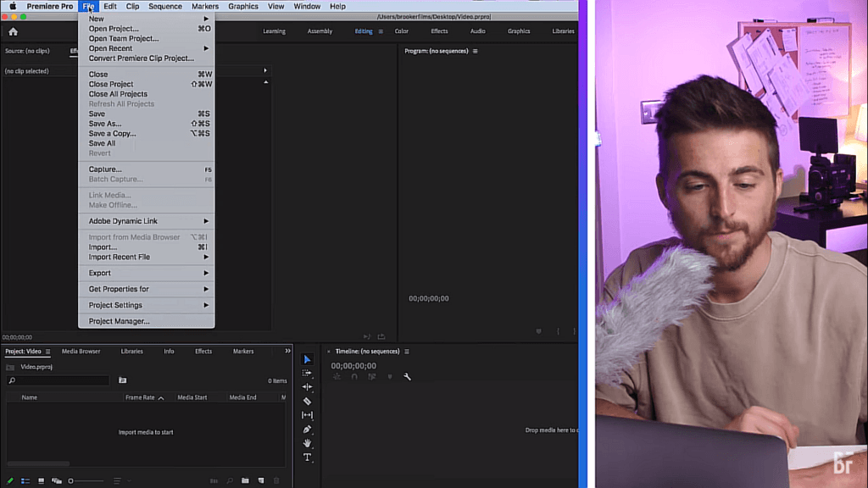Click the trash Clear icon in Project panel
The width and height of the screenshot is (868, 488).
(x=277, y=481)
